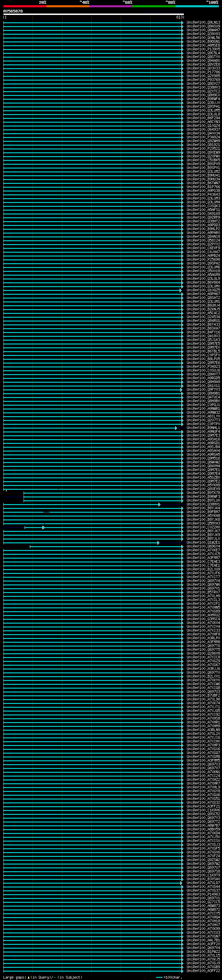Screen dimensions: 222x980
Task: Select hit UniRef100_A9PH67
Action: click(203, 294)
